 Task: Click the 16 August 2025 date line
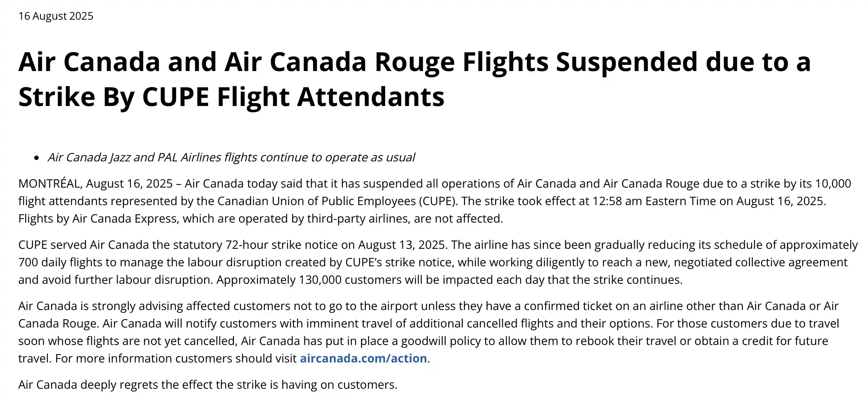tap(56, 16)
